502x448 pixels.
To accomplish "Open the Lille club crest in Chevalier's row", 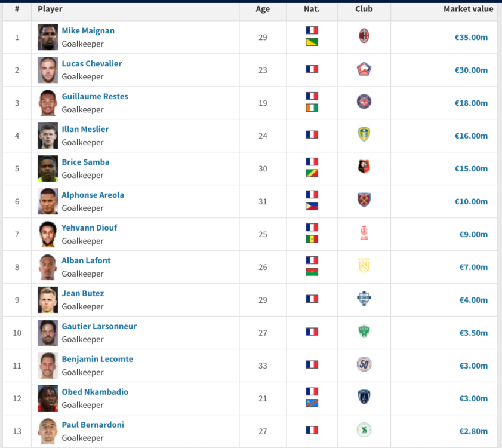I will [364, 69].
